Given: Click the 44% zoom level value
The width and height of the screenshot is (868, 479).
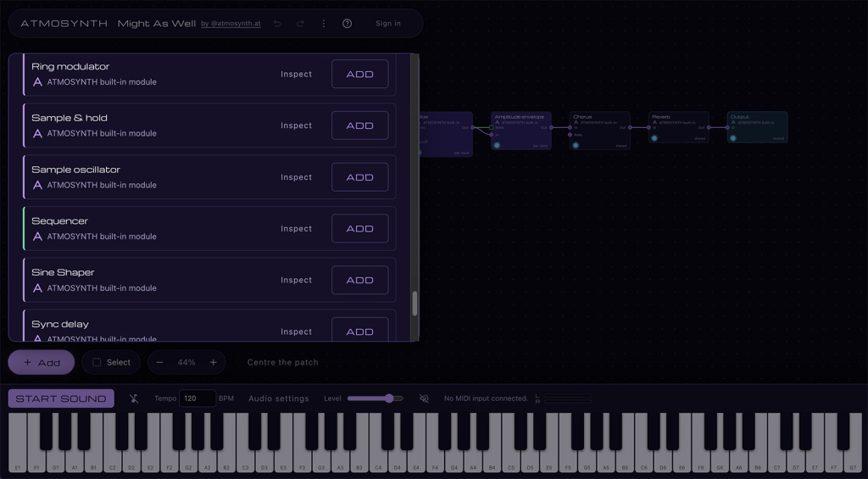Looking at the screenshot, I should pos(186,362).
